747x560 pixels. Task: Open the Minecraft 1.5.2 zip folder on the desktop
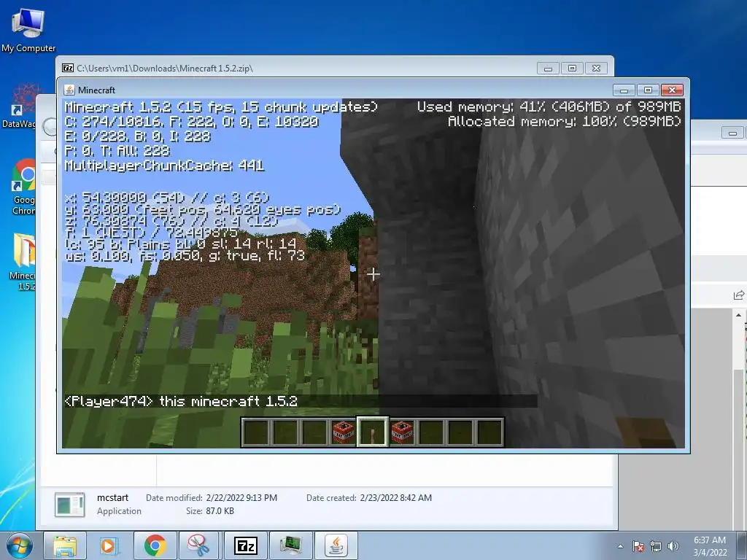23,262
